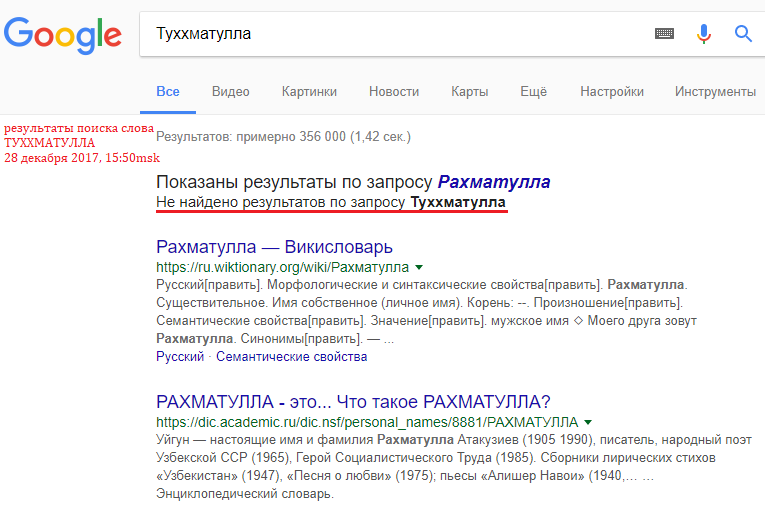Open the Инструменты search tools

pyautogui.click(x=714, y=92)
